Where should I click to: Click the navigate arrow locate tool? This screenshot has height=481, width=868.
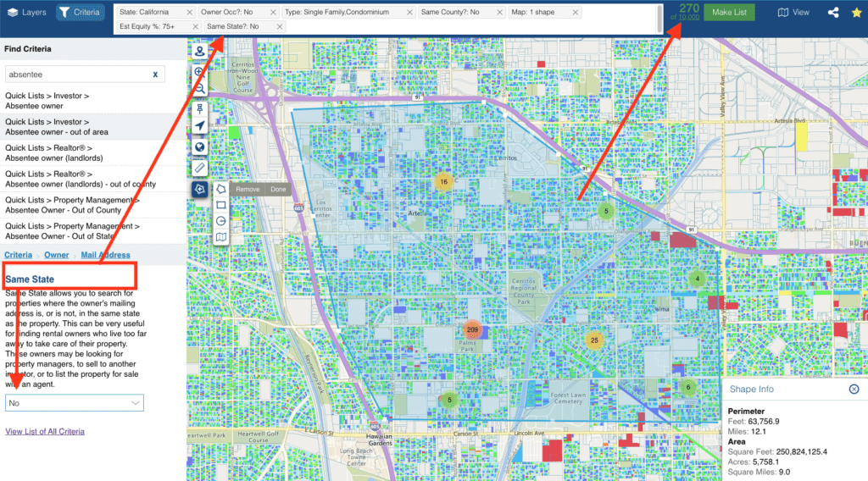tap(200, 126)
